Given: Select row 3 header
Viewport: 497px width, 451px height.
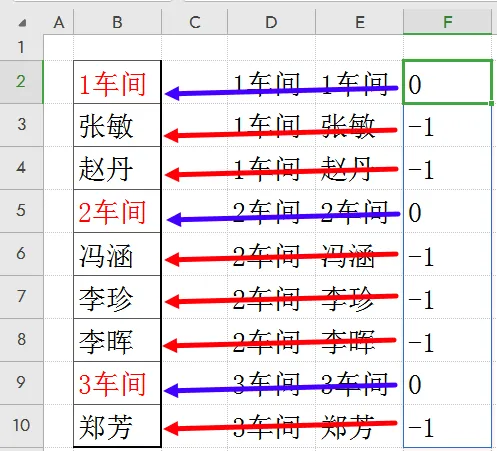Looking at the screenshot, I should coord(21,125).
